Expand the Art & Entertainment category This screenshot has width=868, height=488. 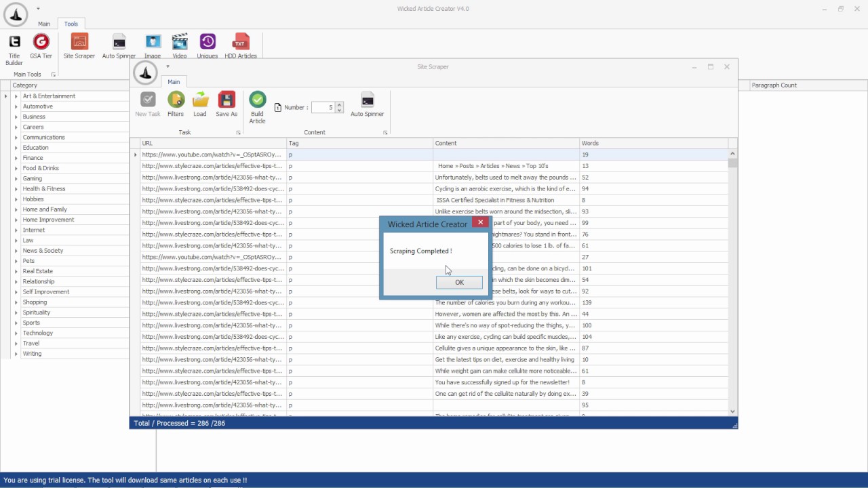coord(16,96)
